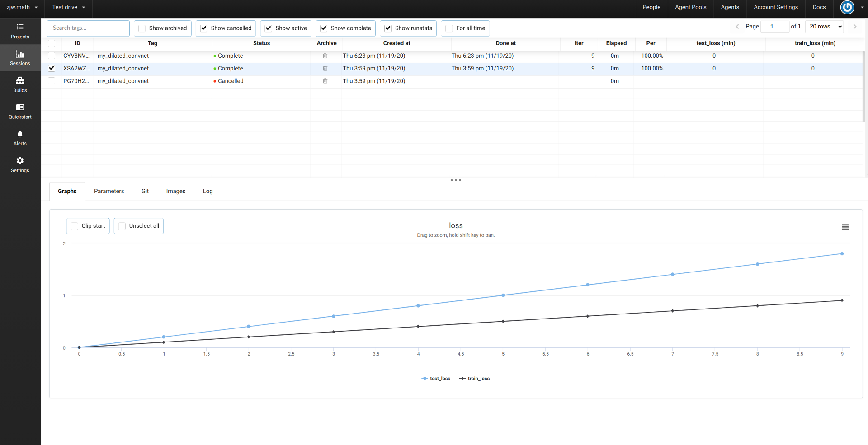Viewport: 868px width, 445px height.
Task: Sort by the Created at column header
Action: 396,43
